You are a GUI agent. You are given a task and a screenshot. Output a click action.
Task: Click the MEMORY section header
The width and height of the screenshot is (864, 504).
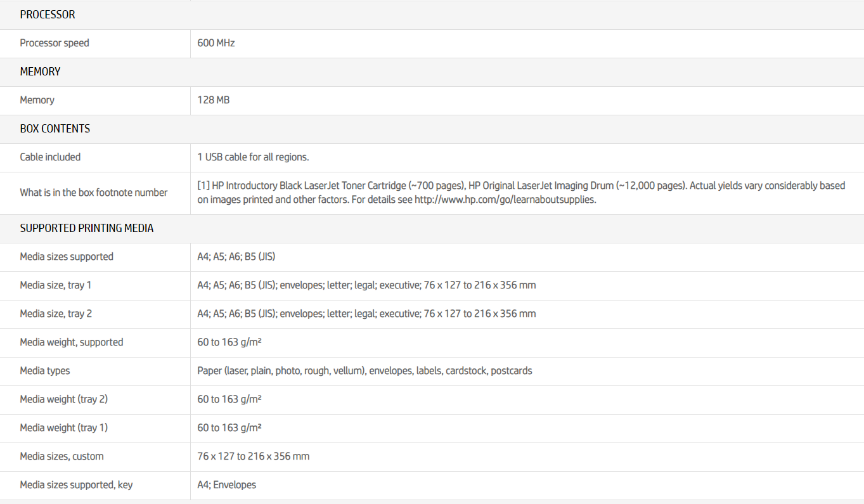point(40,72)
